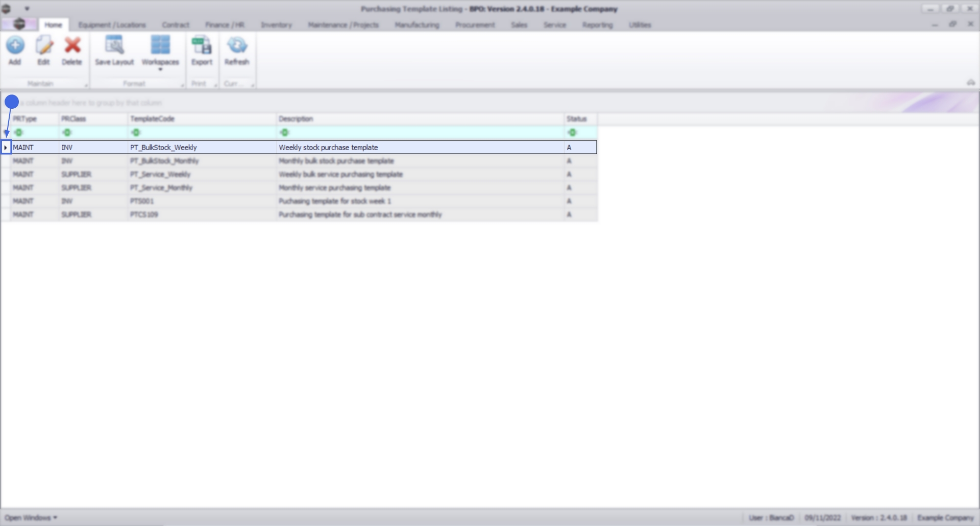Click PRClass filter row cell
Screen dimensions: 980x526
click(93, 132)
